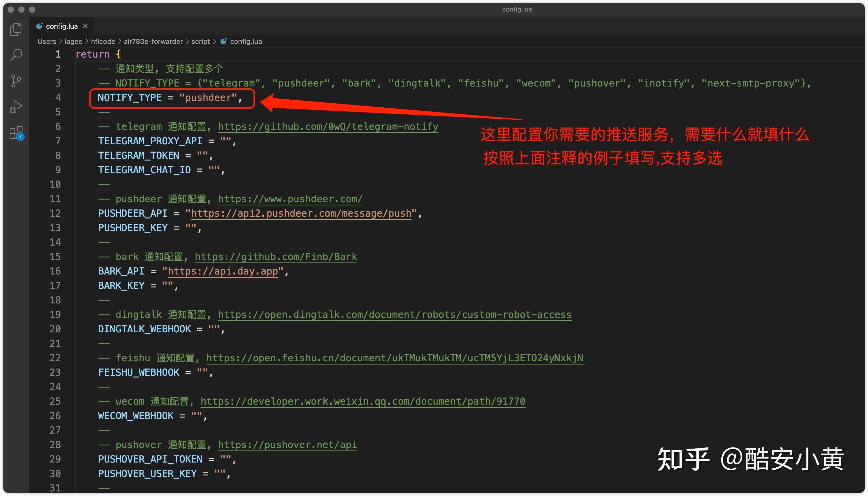This screenshot has height=496, width=868.
Task: Select script folder in breadcrumb
Action: 201,42
